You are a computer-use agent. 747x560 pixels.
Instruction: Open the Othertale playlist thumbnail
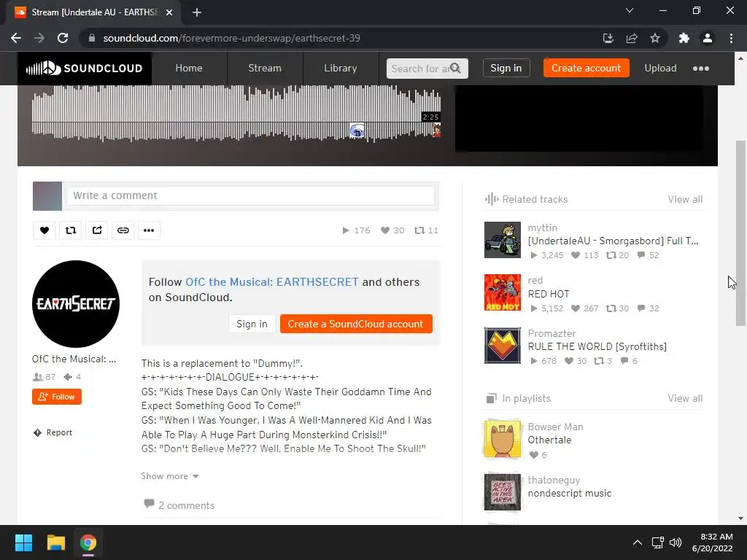[x=503, y=438]
